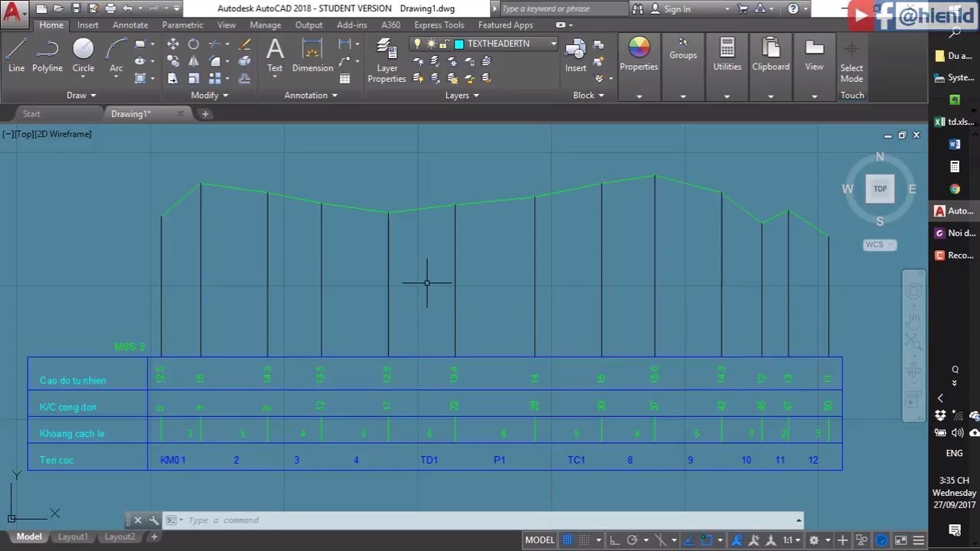Expand the Modify panel dropdown

(210, 96)
